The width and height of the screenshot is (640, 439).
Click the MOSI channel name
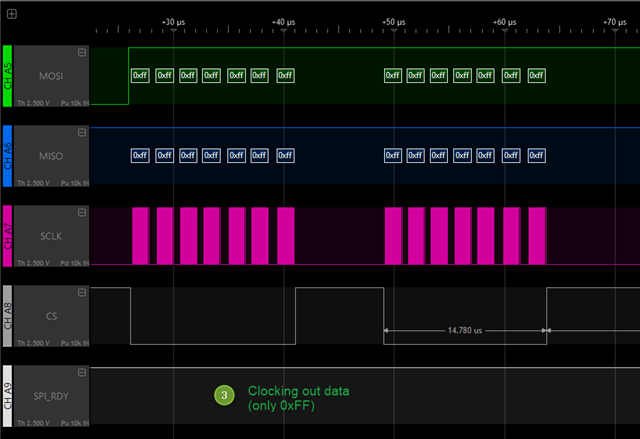51,76
